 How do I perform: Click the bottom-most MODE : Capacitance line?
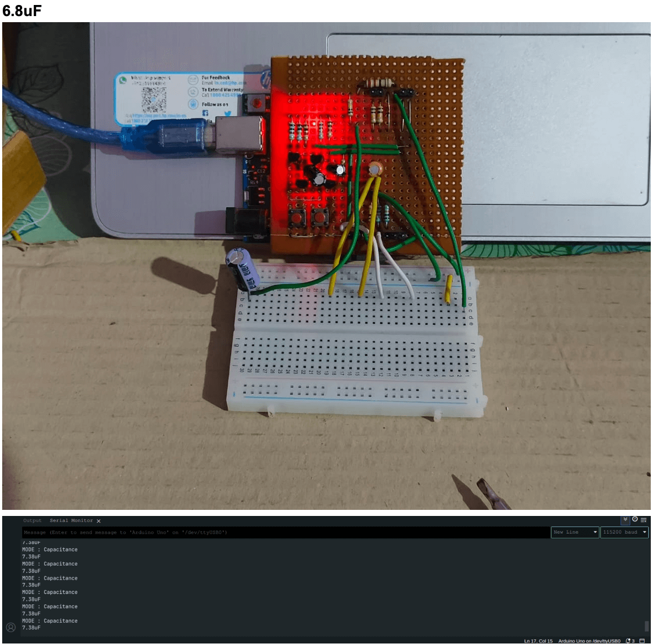pyautogui.click(x=50, y=621)
